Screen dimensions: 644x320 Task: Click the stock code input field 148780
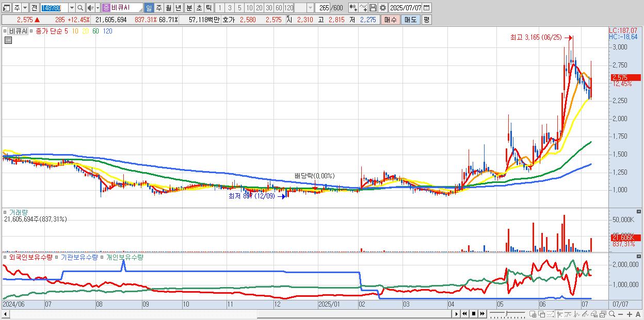point(54,8)
